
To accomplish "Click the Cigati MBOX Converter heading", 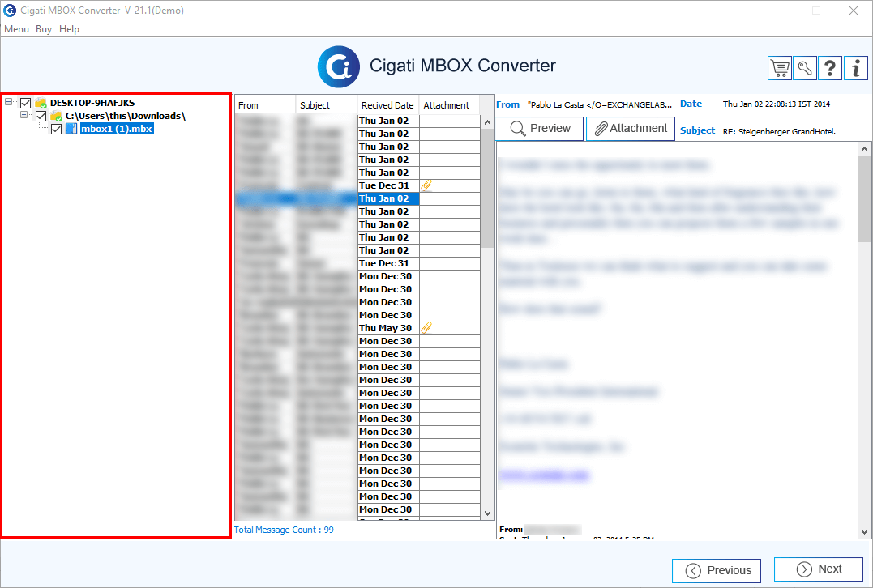I will (463, 66).
